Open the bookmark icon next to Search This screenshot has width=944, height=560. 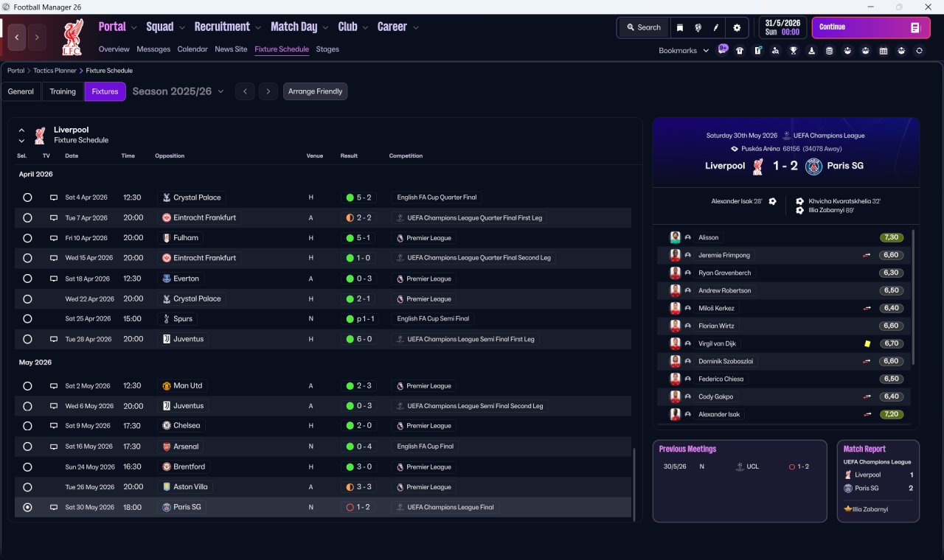tap(680, 28)
